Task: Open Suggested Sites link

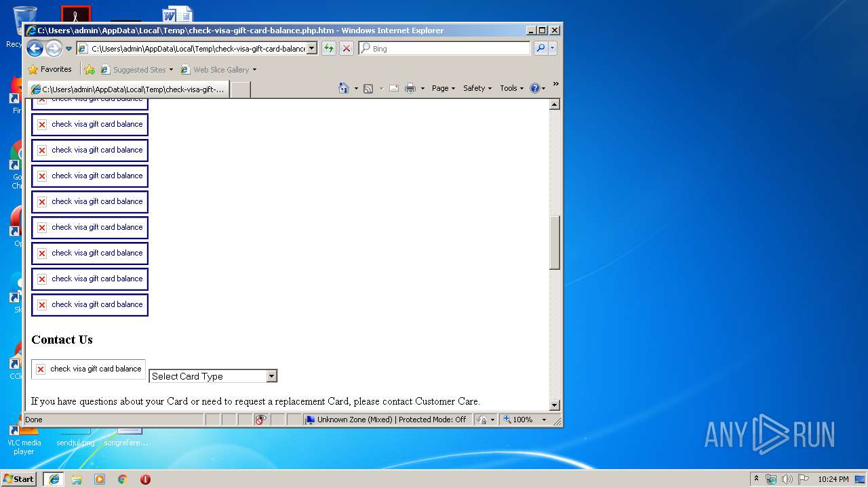Action: [x=136, y=69]
